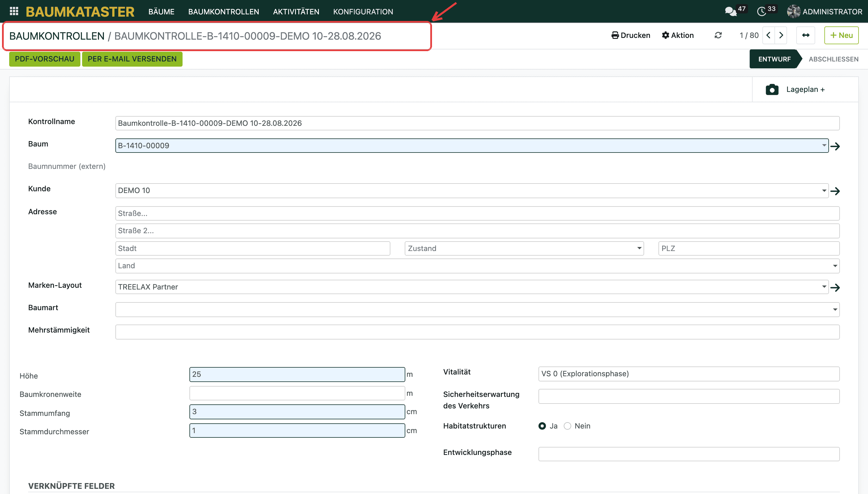This screenshot has width=868, height=494.
Task: Expand the Baumart dropdown
Action: pyautogui.click(x=835, y=309)
